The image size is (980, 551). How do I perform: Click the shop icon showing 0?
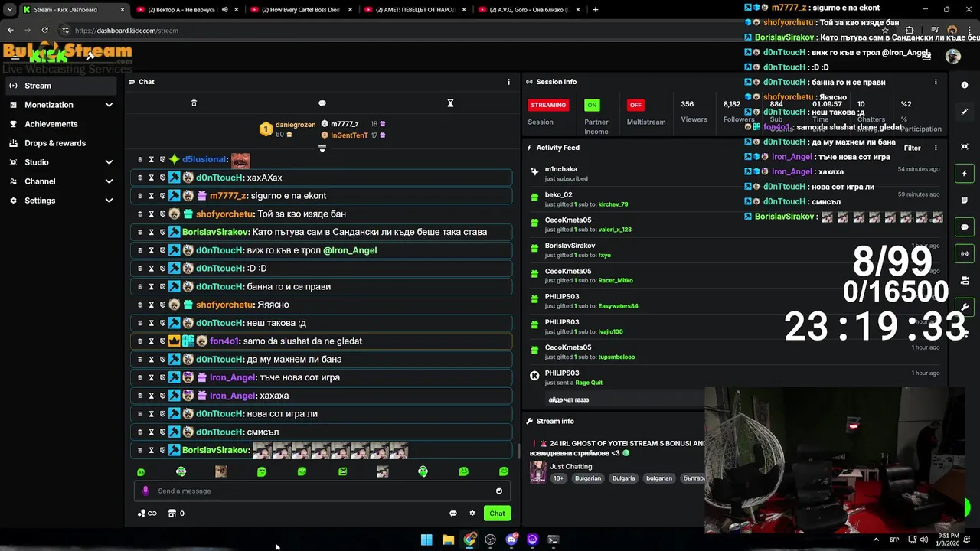tap(176, 514)
